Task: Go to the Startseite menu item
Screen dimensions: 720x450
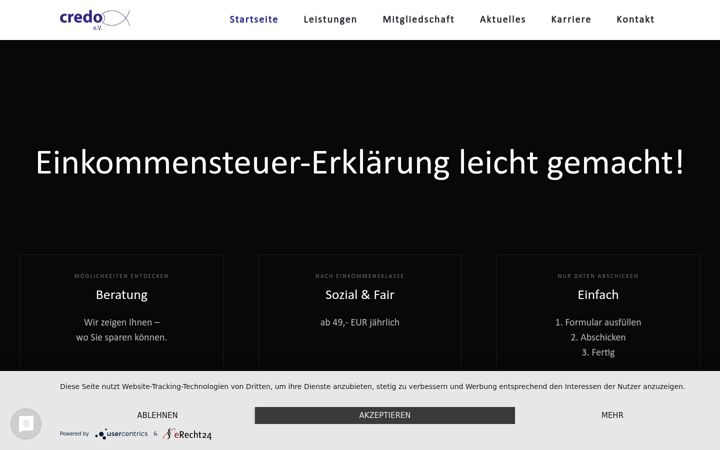Action: tap(254, 19)
